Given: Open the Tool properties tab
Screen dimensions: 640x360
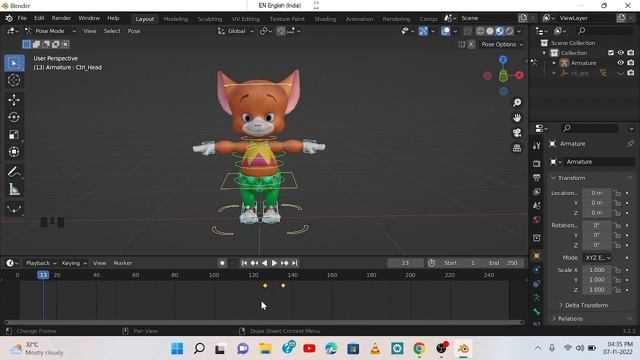Looking at the screenshot, I should pos(537,146).
